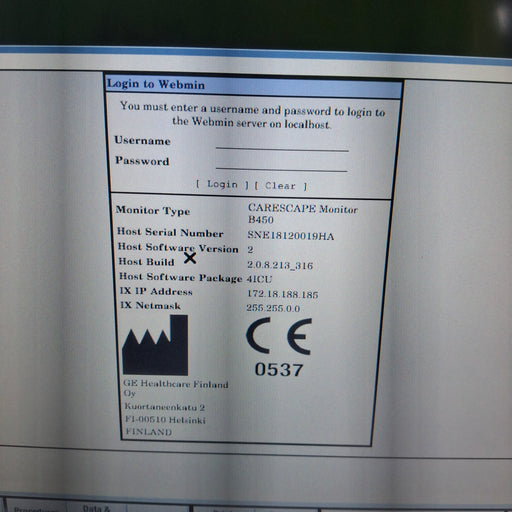
Task: Select the software package value 4ICU
Action: point(259,279)
